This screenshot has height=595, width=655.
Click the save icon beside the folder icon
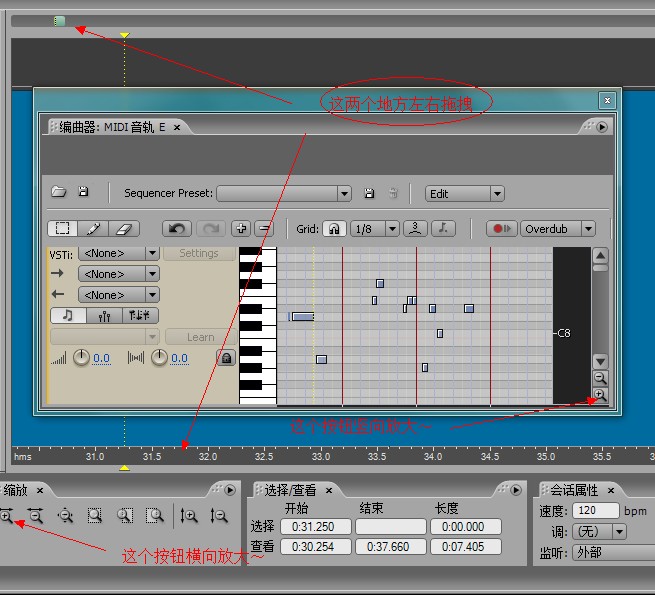[x=84, y=192]
